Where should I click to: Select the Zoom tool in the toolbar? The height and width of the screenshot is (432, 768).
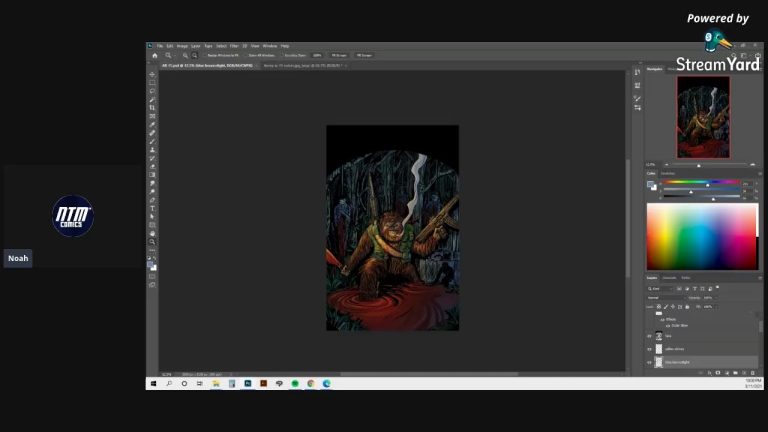pos(152,242)
